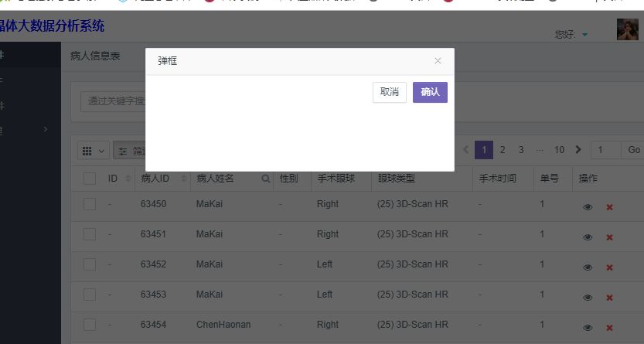
Task: View details of patient 63454
Action: 588,328
